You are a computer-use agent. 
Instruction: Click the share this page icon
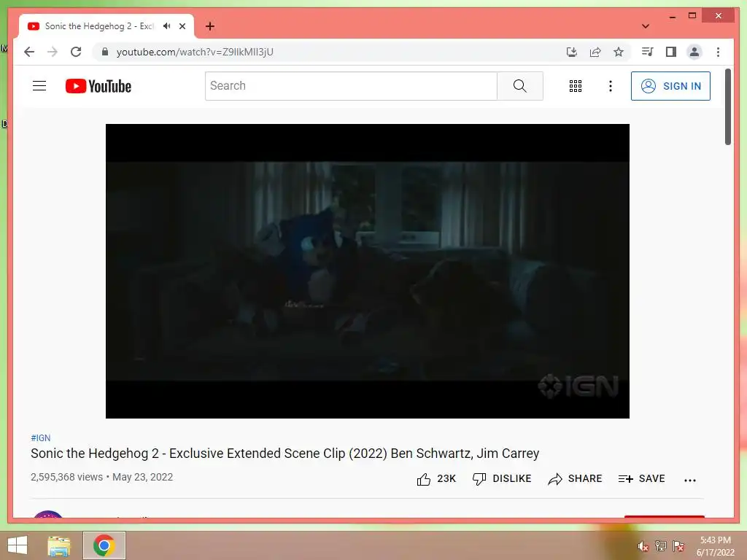(x=595, y=52)
